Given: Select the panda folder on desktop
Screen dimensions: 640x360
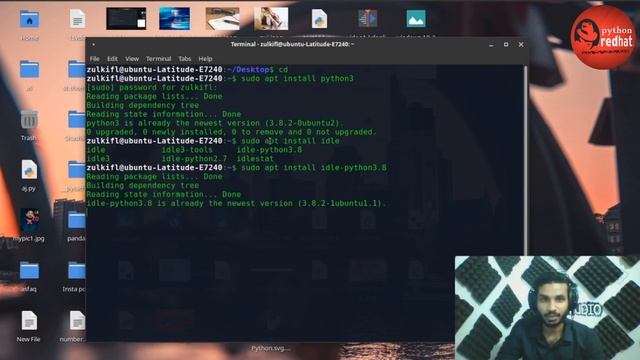Looking at the screenshot, I should click(77, 220).
